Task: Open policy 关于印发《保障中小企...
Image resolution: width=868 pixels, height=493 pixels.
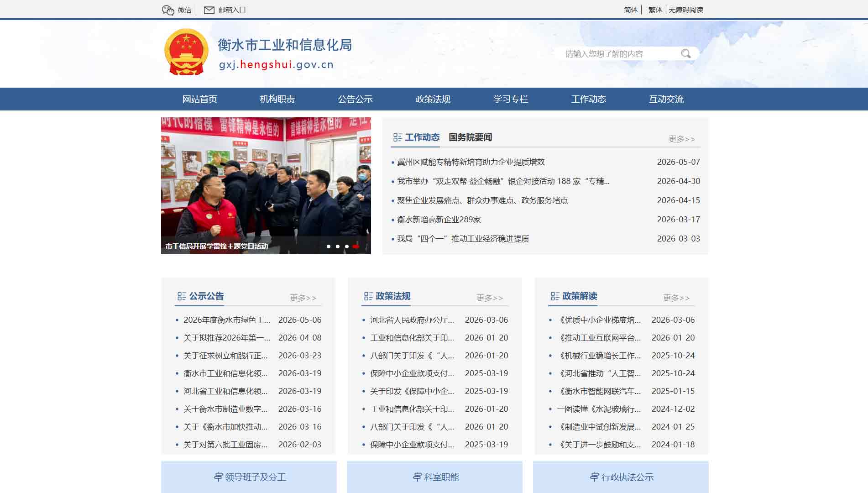Action: coord(412,391)
